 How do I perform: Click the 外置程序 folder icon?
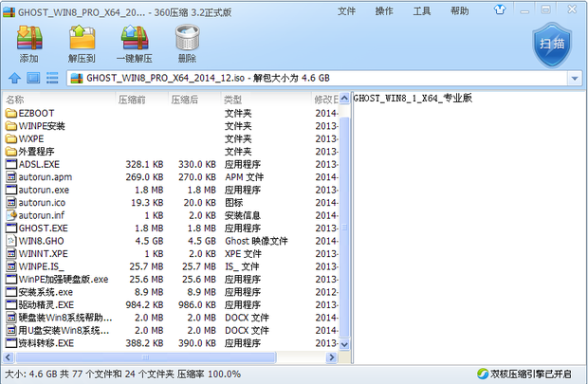pos(11,152)
